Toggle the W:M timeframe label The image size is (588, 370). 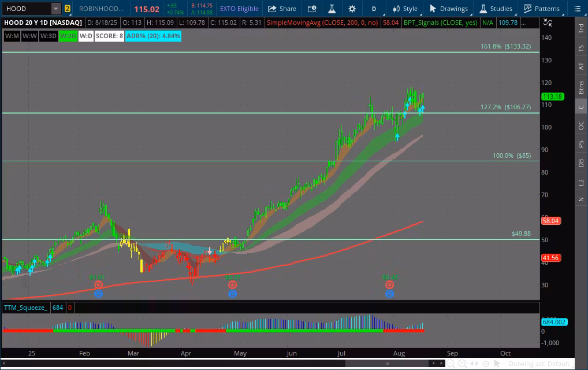12,36
